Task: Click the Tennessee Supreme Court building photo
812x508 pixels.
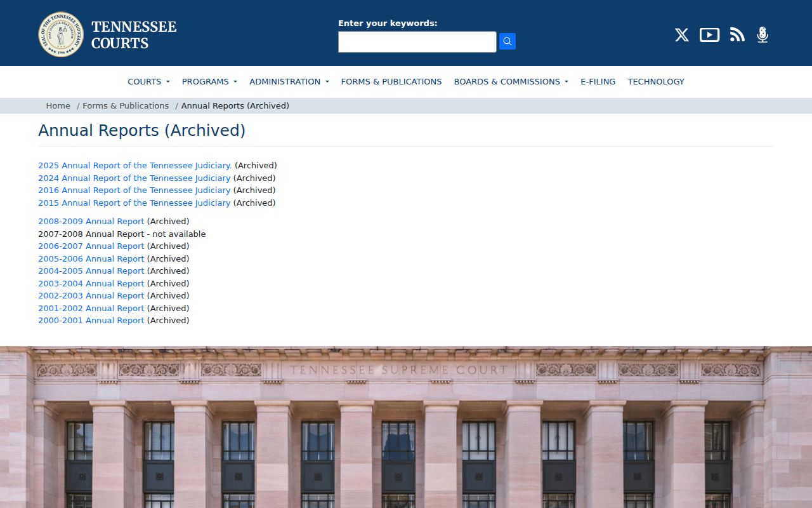Action: click(x=406, y=427)
